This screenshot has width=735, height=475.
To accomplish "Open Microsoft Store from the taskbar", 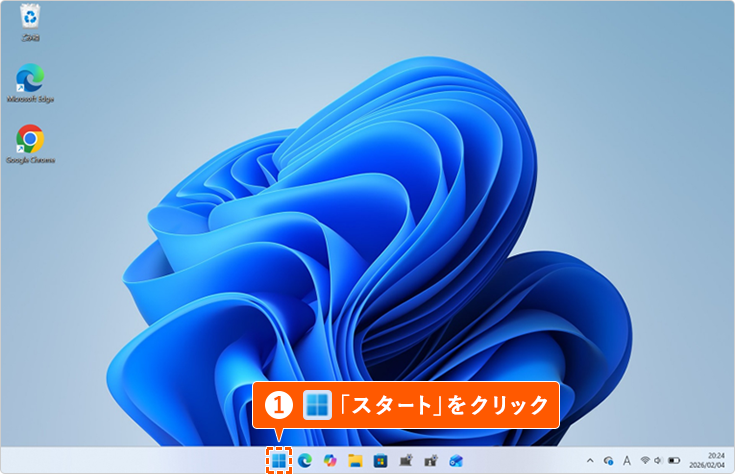I will [380, 460].
